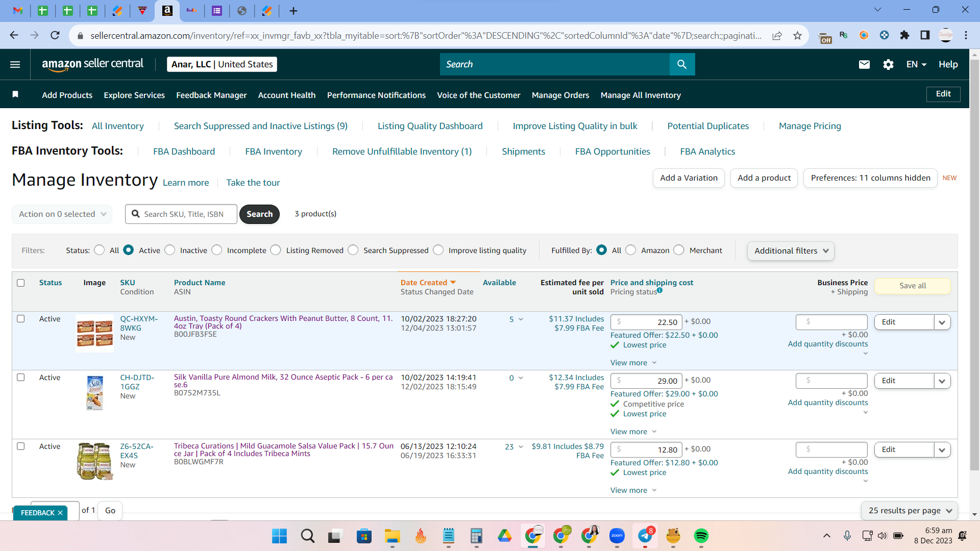Viewport: 980px width, 551px height.
Task: Bookmark this page with the star icon
Action: [x=797, y=35]
